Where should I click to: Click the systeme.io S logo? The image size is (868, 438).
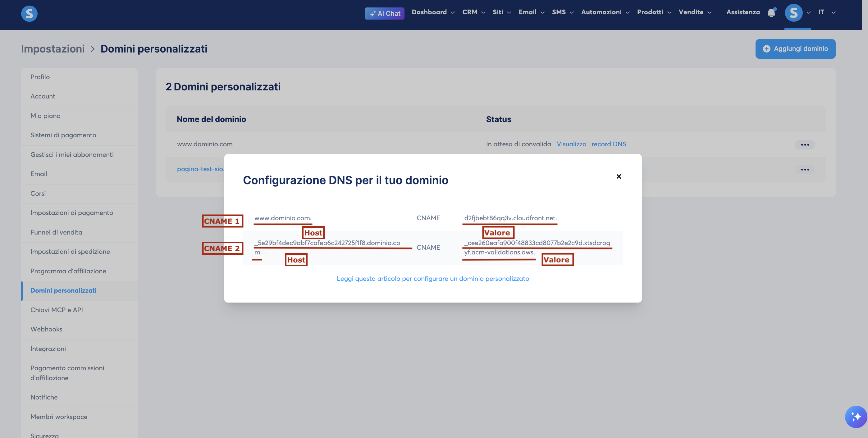point(29,13)
